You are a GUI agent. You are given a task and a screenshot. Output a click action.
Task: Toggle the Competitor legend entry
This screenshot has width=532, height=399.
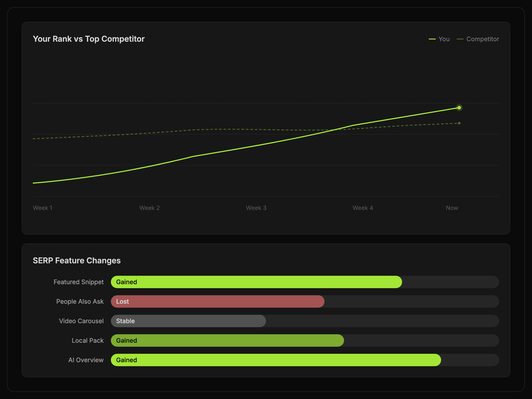478,39
